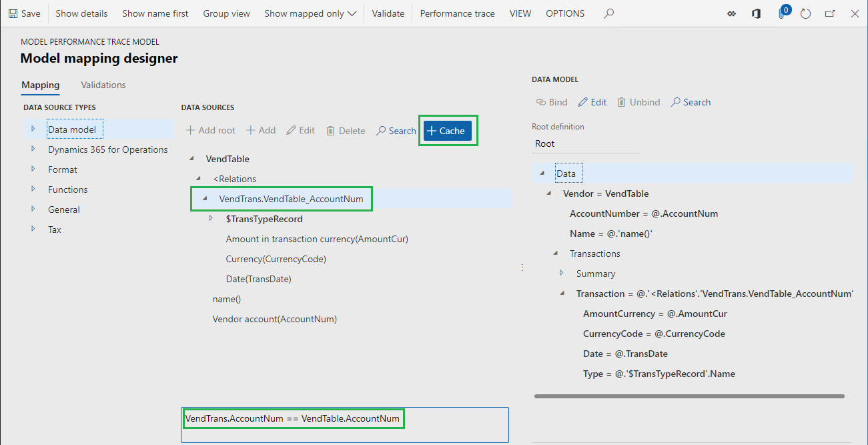
Task: Click Show details in action bar
Action: tap(81, 13)
